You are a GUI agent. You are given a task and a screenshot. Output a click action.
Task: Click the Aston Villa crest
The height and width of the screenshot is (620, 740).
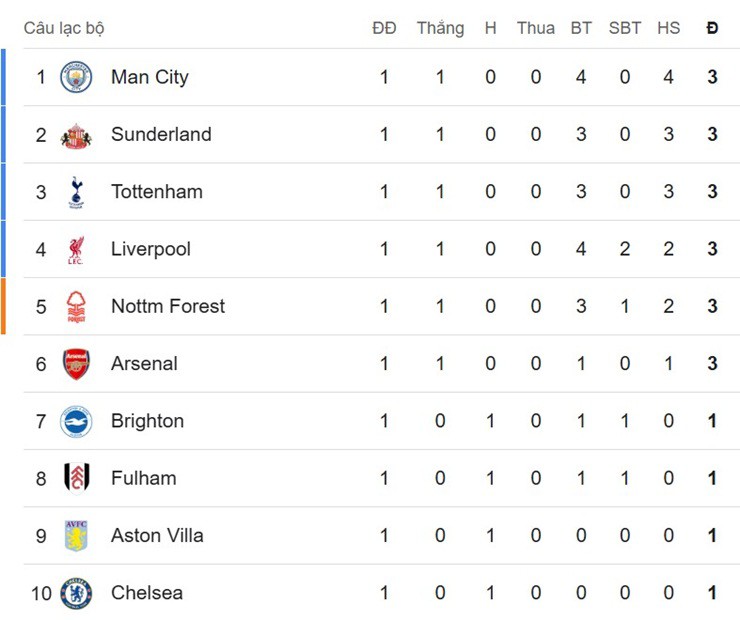(x=76, y=536)
